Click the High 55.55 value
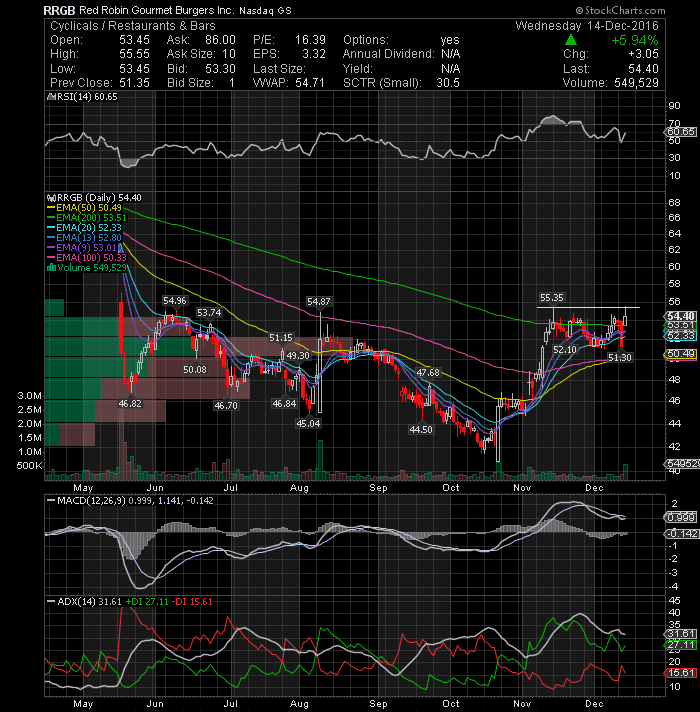700x712 pixels. 134,54
